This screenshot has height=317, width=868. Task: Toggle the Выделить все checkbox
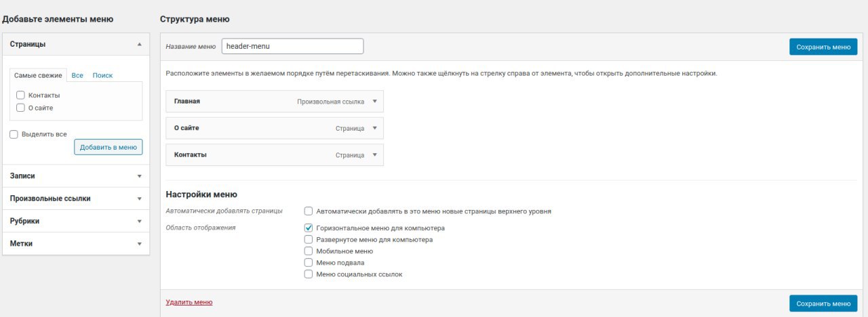coord(14,135)
